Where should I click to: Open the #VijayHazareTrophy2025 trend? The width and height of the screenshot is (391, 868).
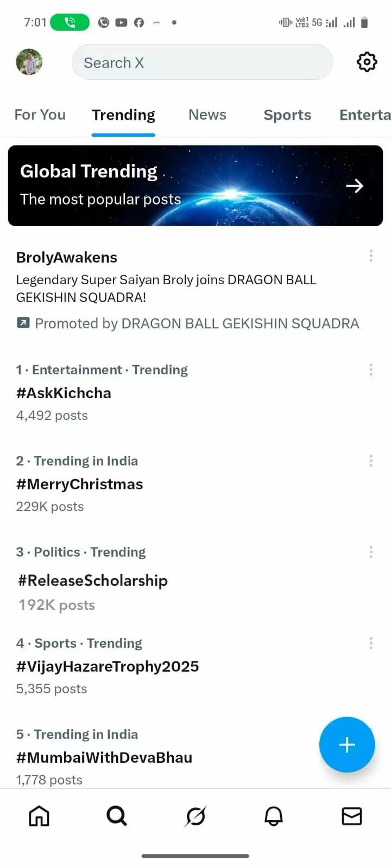108,666
